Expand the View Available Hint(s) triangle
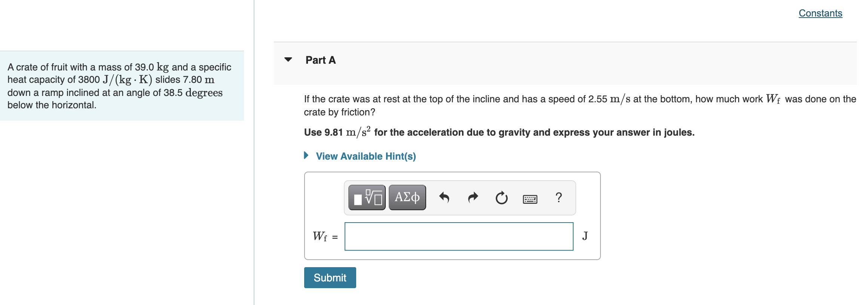The height and width of the screenshot is (305, 868). [306, 155]
